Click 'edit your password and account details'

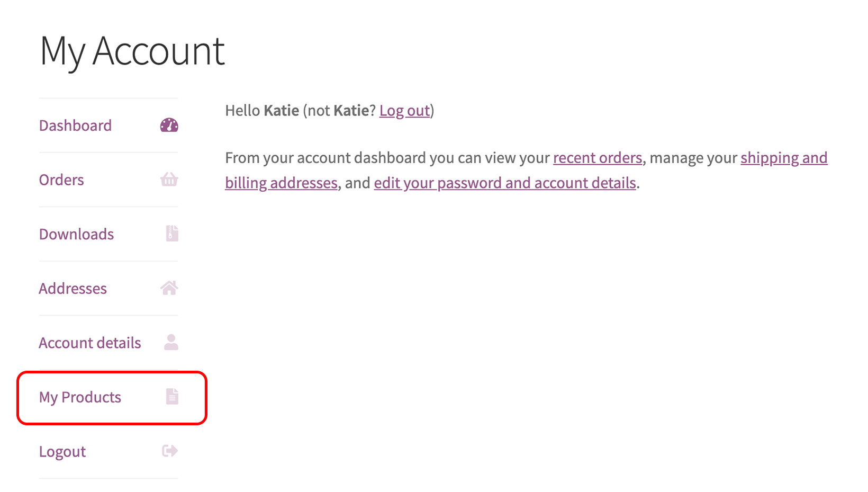504,183
